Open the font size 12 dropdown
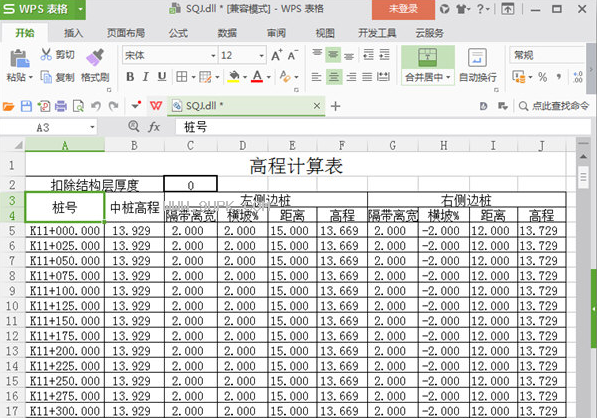This screenshot has height=418, width=597. tap(262, 56)
